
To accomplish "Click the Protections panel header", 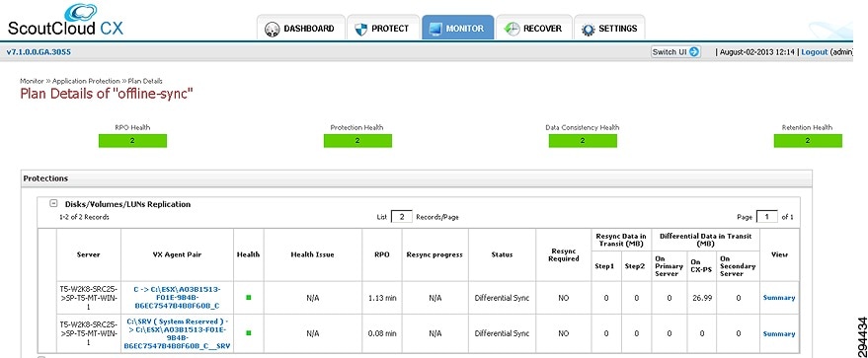I will coord(417,179).
